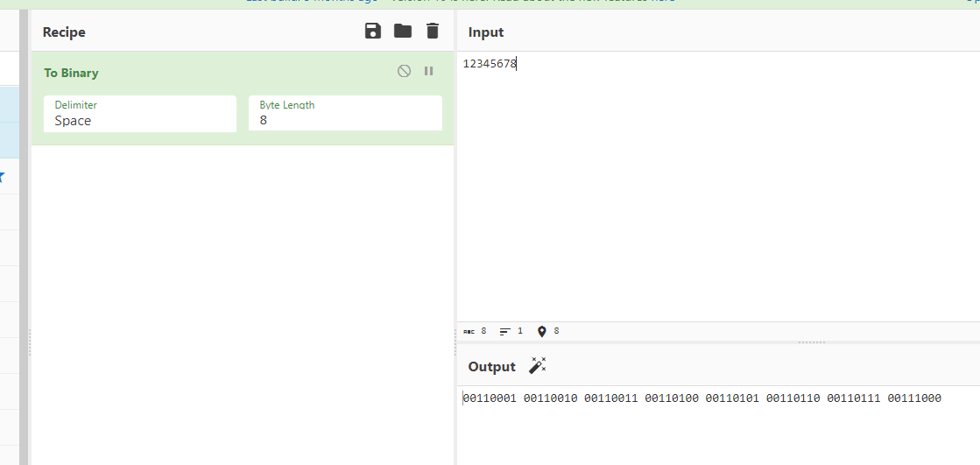Click output byte 00110100

point(672,398)
